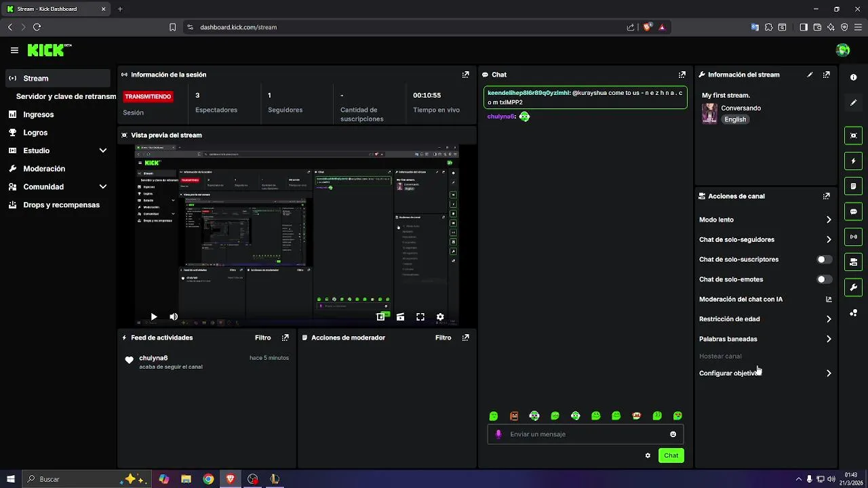
Task: Pop out the Acciones de moderador panel
Action: coord(465,338)
